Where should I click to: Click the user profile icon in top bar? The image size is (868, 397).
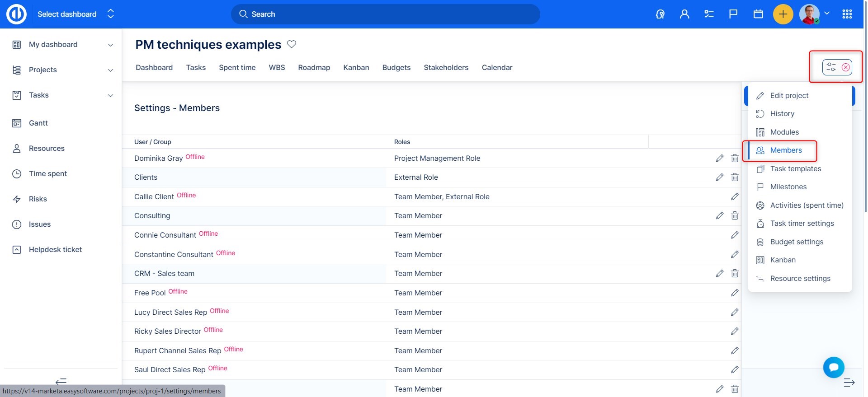click(684, 14)
